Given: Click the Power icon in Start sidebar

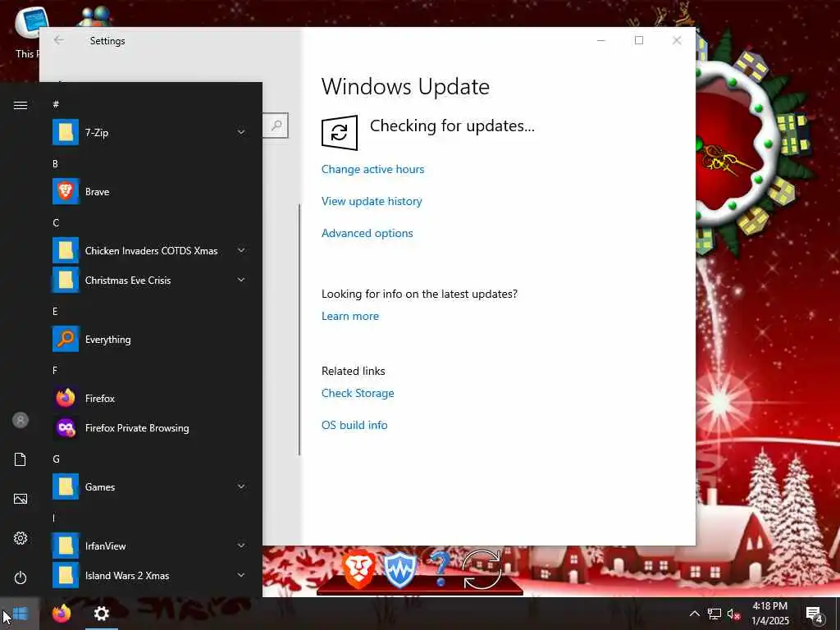Looking at the screenshot, I should click(21, 577).
